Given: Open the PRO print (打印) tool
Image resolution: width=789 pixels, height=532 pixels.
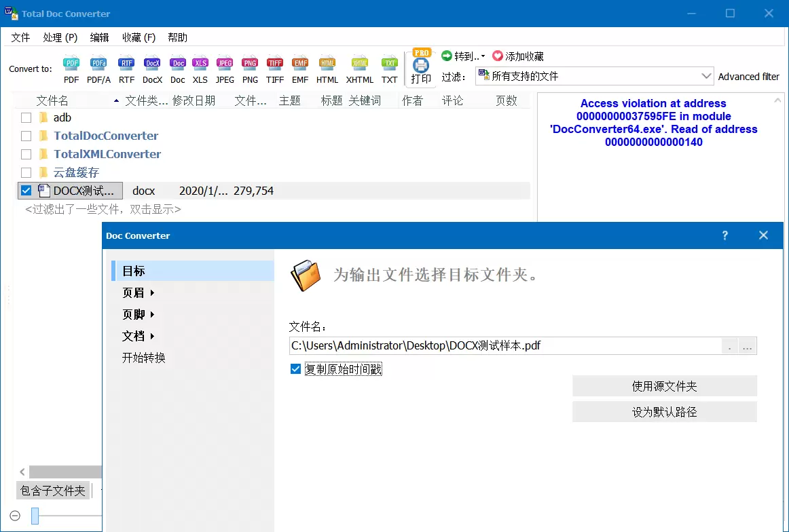Looking at the screenshot, I should (421, 66).
